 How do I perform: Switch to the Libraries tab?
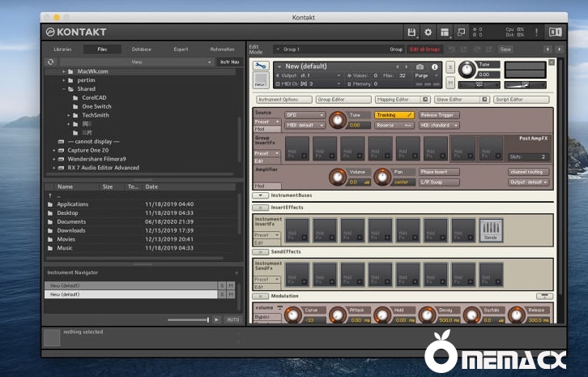point(62,49)
